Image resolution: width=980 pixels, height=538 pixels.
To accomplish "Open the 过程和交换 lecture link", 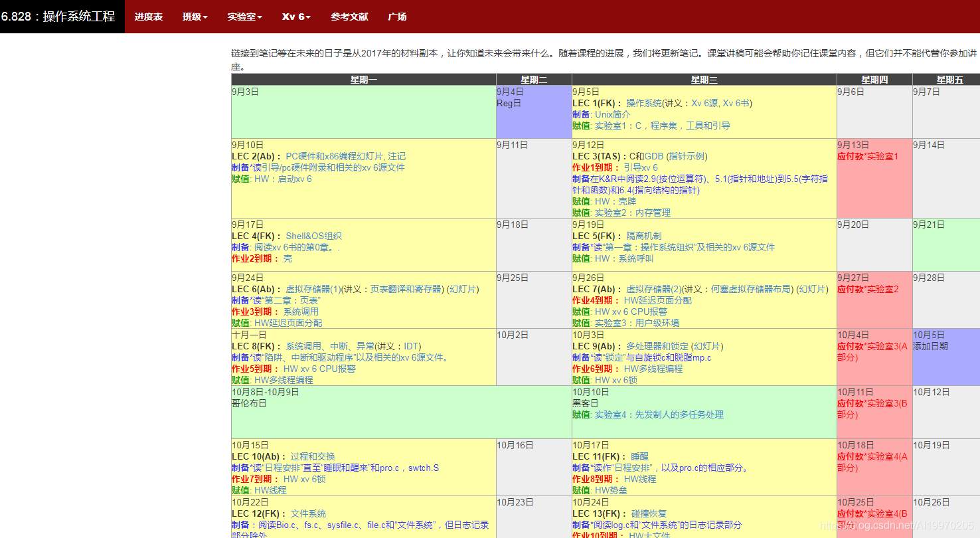I will point(313,456).
